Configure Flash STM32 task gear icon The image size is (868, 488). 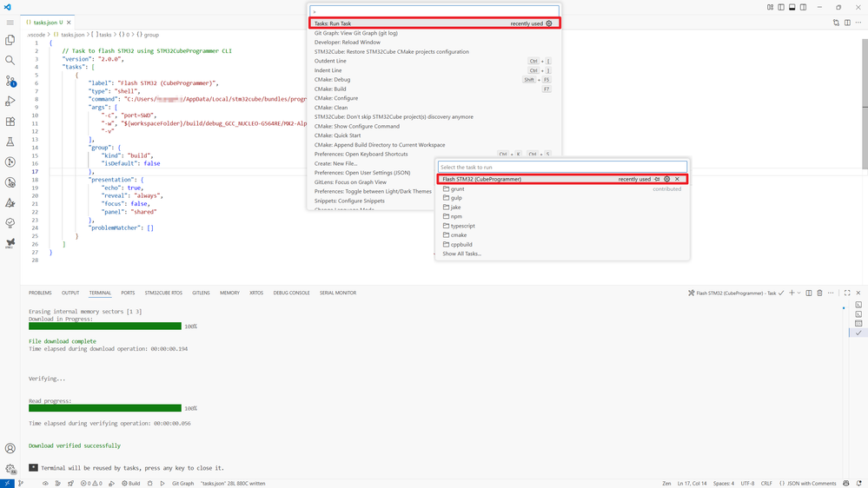[x=667, y=179]
